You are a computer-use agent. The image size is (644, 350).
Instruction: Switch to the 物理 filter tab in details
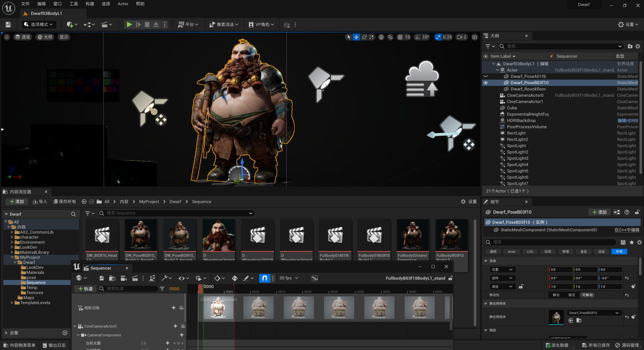click(566, 252)
